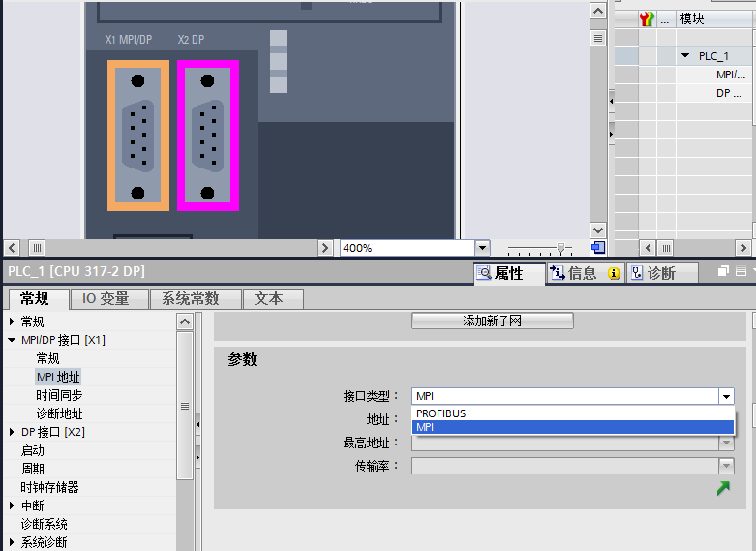Open the 系统常数 tab

[x=191, y=299]
